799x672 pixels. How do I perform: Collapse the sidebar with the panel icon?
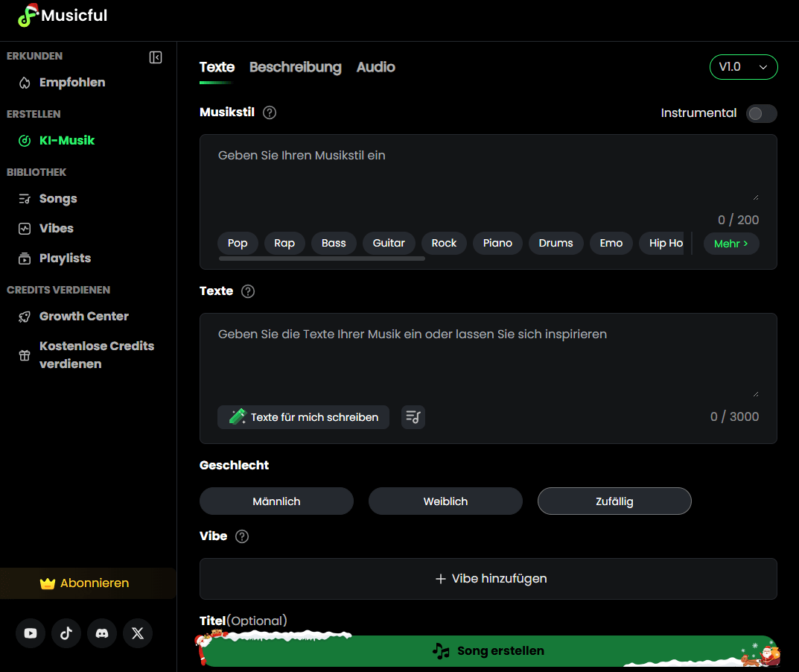click(156, 57)
